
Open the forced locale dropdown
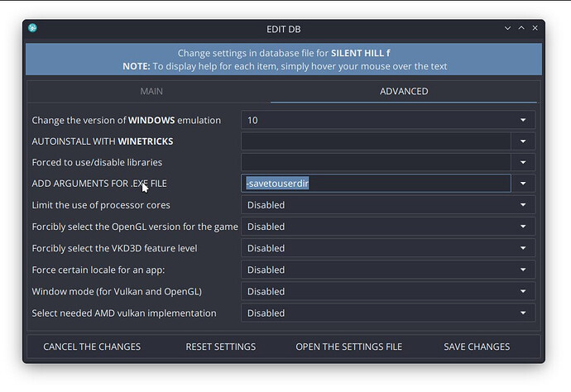click(387, 270)
